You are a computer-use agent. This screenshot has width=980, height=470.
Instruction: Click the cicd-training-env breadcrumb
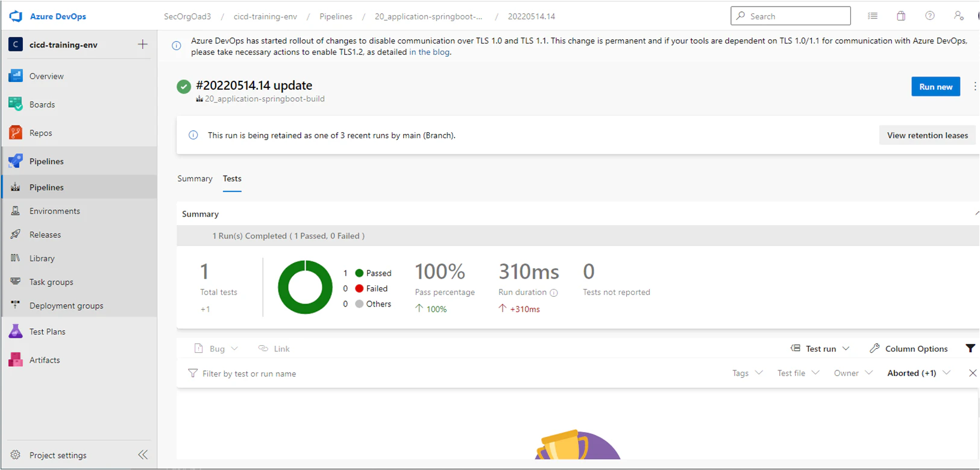265,16
